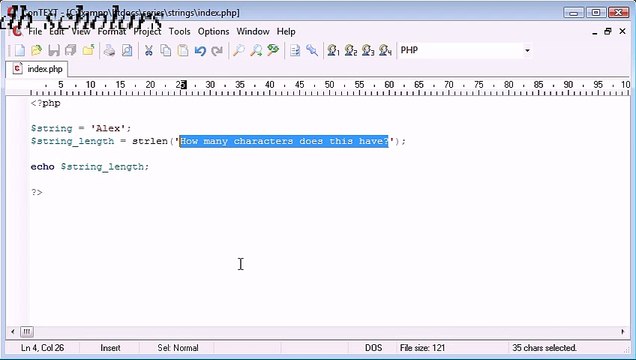Toggle the word wrap toolbar icon

pos(295,50)
